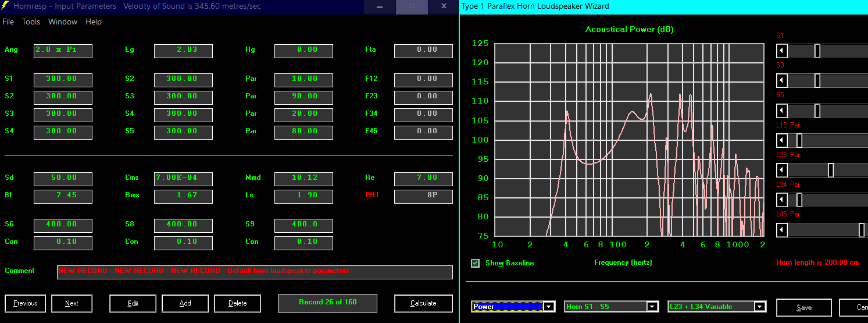Viewport: 868px width, 323px height.
Task: Click the Sd value field
Action: [x=63, y=179]
